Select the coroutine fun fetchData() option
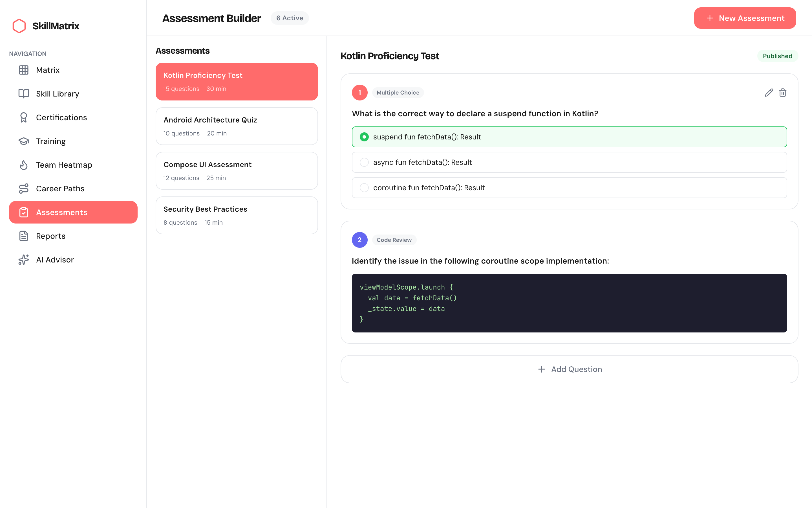 coord(569,188)
